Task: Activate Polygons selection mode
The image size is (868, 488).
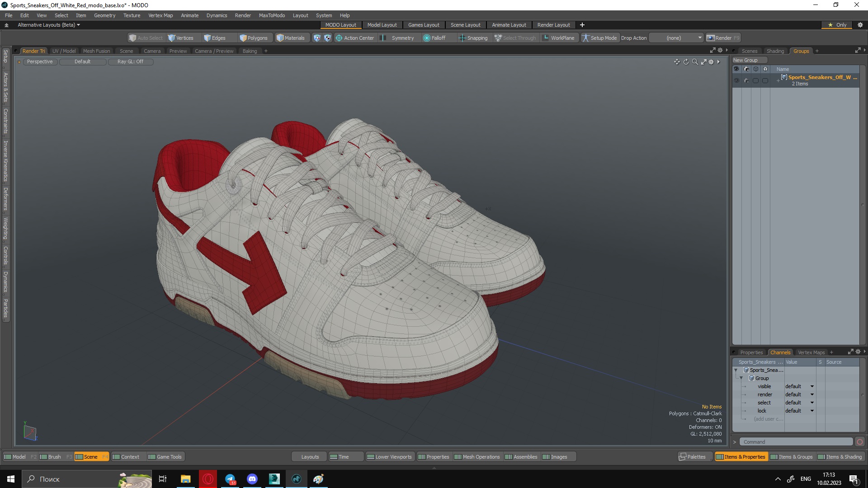Action: point(254,38)
